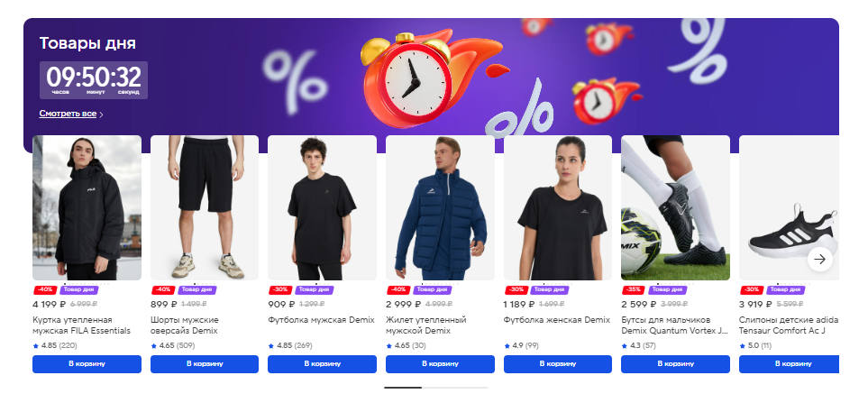The image size is (868, 403).
Task: Click the chevron beside Смотреть все
Action: point(101,114)
